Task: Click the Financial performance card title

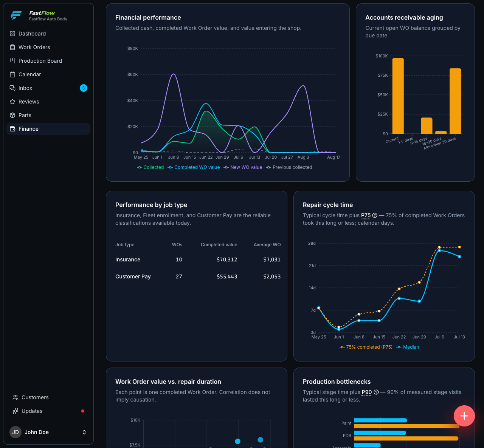Action: [x=148, y=17]
